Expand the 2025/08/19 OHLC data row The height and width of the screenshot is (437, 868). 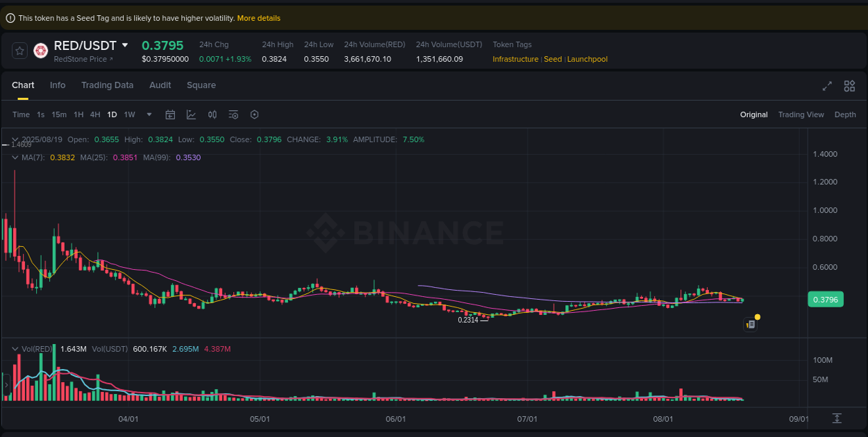click(x=15, y=139)
